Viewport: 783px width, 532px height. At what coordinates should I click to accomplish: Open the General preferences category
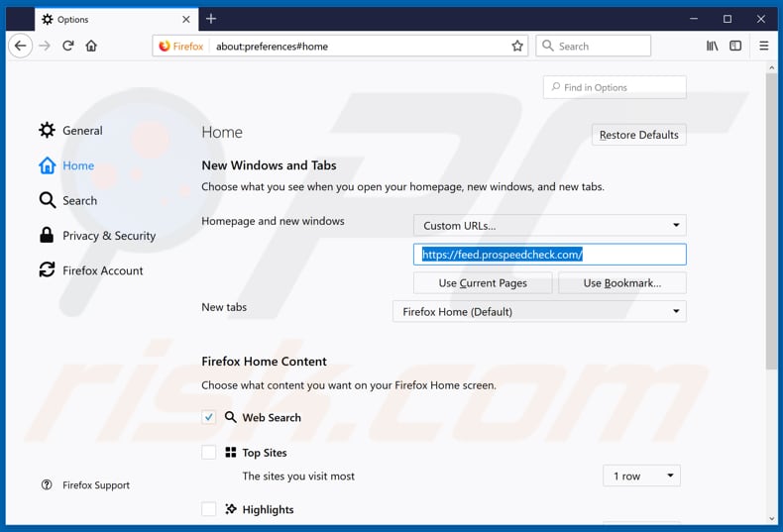71,130
